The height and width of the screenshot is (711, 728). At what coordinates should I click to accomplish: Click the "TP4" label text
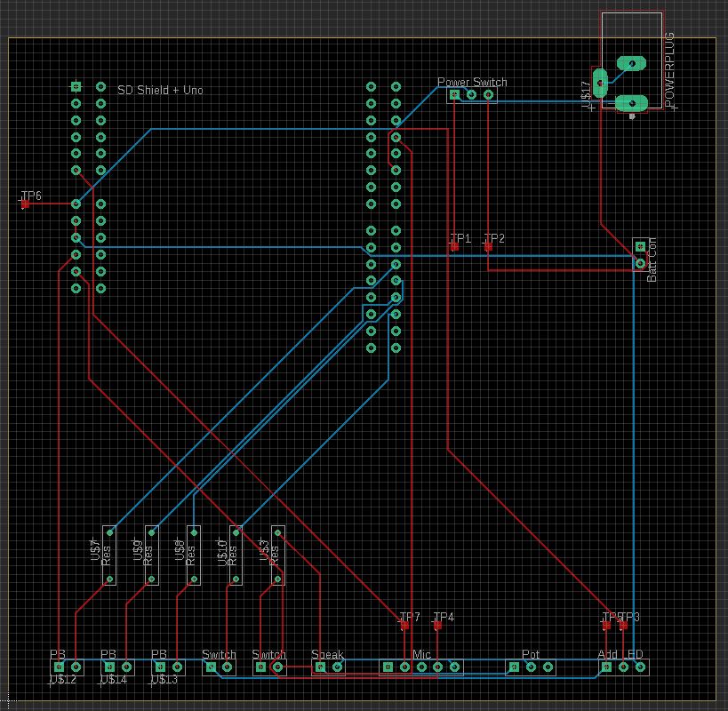444,617
